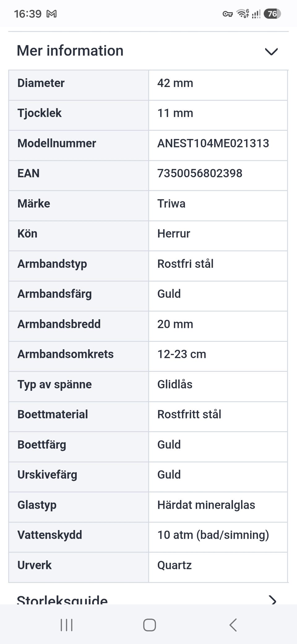Tap the Mer information heading
297x644 pixels.
pos(70,51)
